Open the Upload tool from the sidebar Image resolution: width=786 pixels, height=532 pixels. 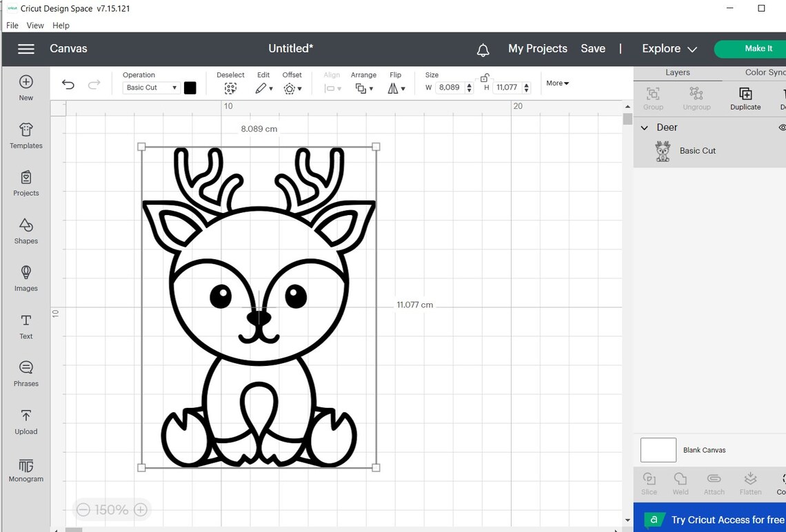point(26,422)
